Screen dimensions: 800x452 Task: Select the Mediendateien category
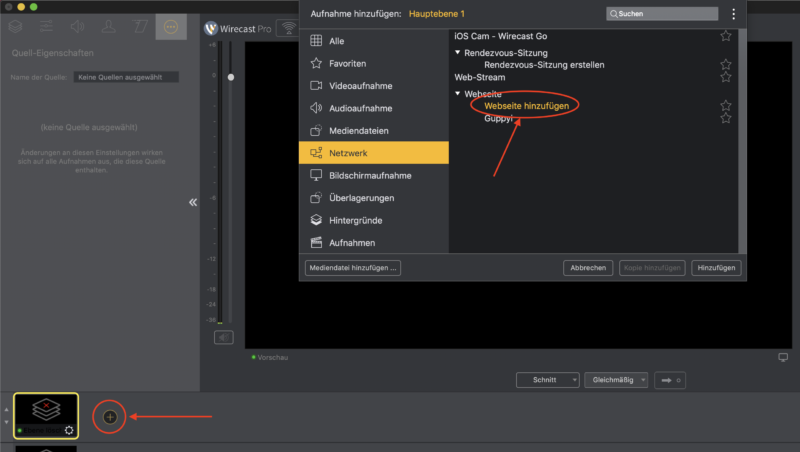tap(374, 131)
